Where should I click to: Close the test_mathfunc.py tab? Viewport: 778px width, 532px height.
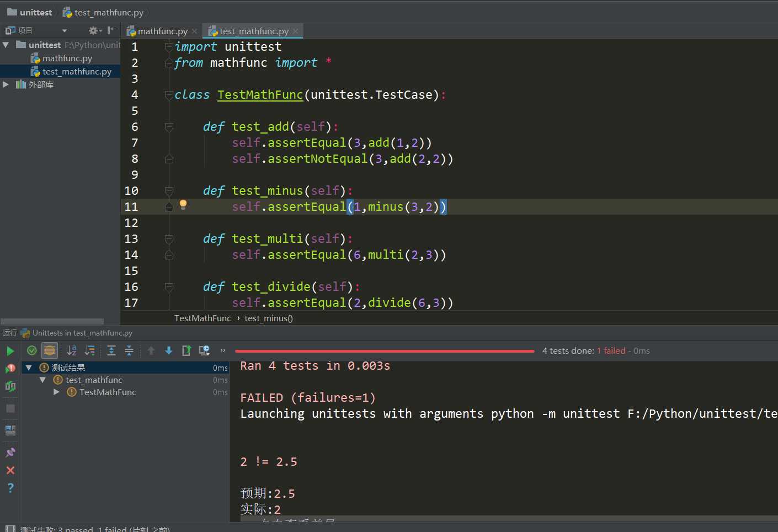295,31
